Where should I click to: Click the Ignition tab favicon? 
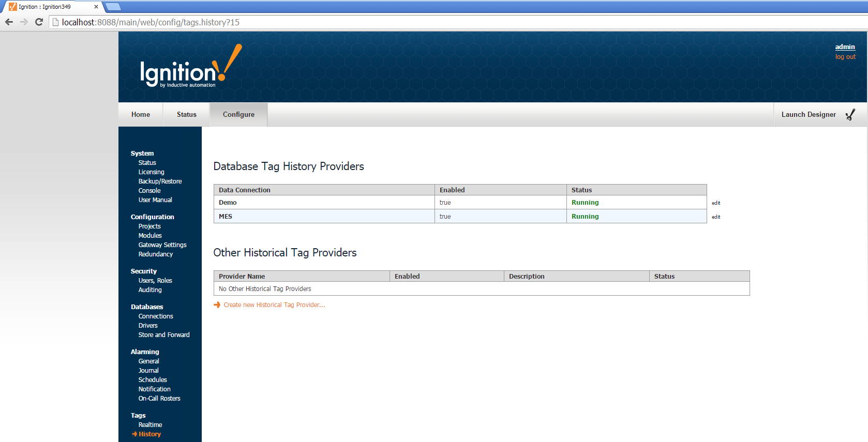coord(13,7)
